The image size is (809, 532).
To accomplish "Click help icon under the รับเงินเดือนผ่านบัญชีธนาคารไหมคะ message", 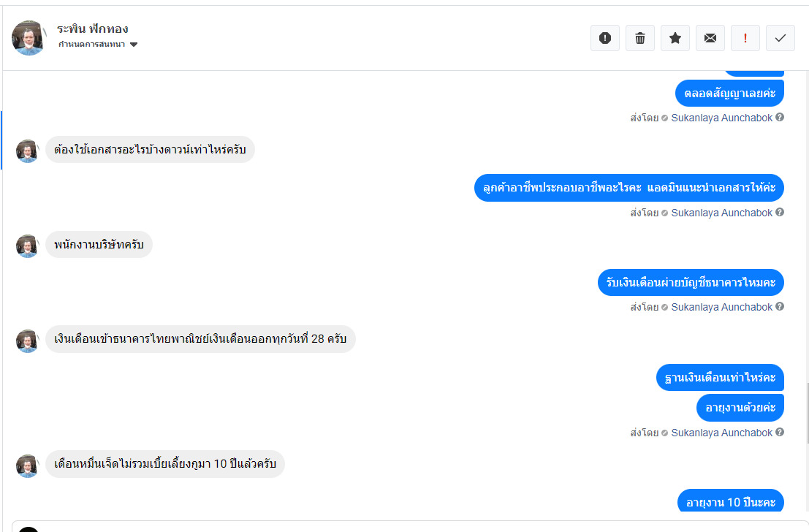I will click(x=780, y=307).
